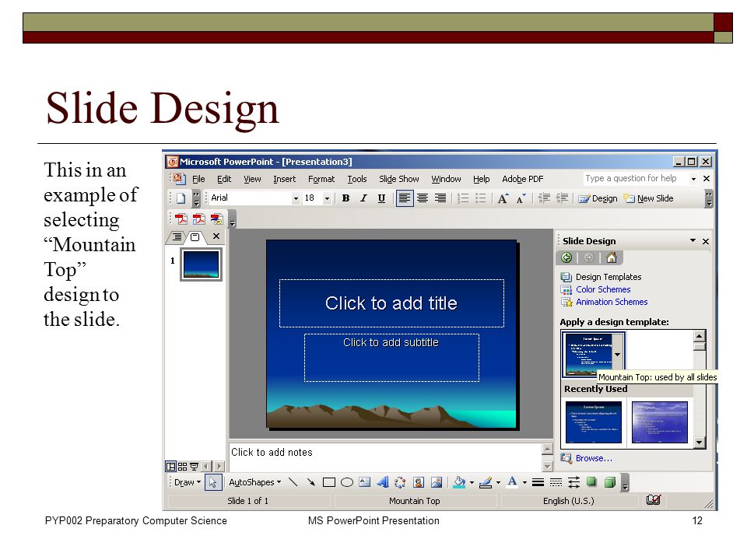Toggle Italic formatting button
Image resolution: width=747 pixels, height=560 pixels.
[x=364, y=198]
